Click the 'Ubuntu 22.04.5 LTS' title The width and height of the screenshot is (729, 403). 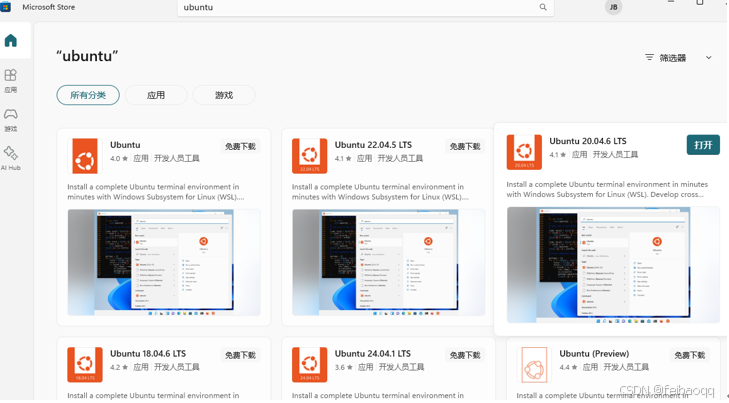(373, 145)
